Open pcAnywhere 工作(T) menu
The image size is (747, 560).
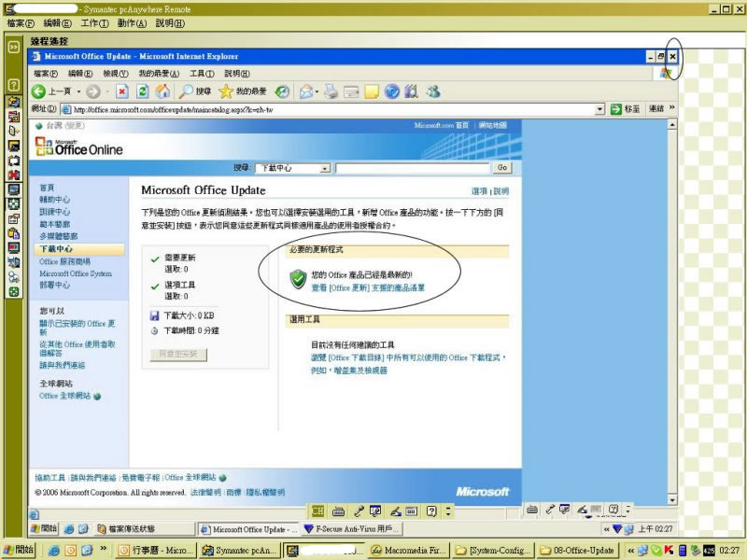click(94, 23)
